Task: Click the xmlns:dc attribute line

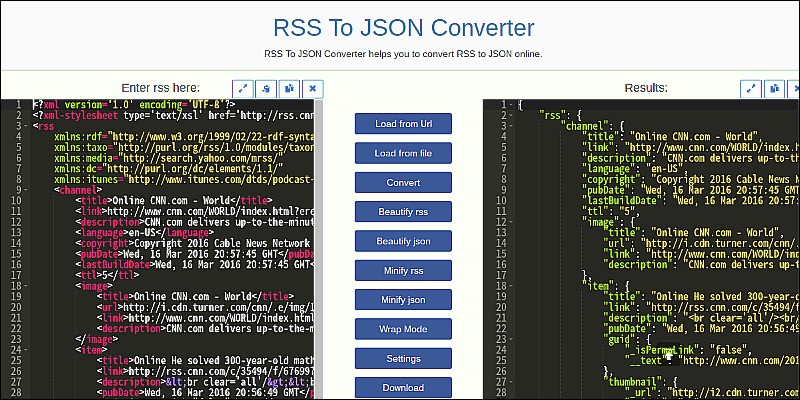Action: (x=168, y=169)
